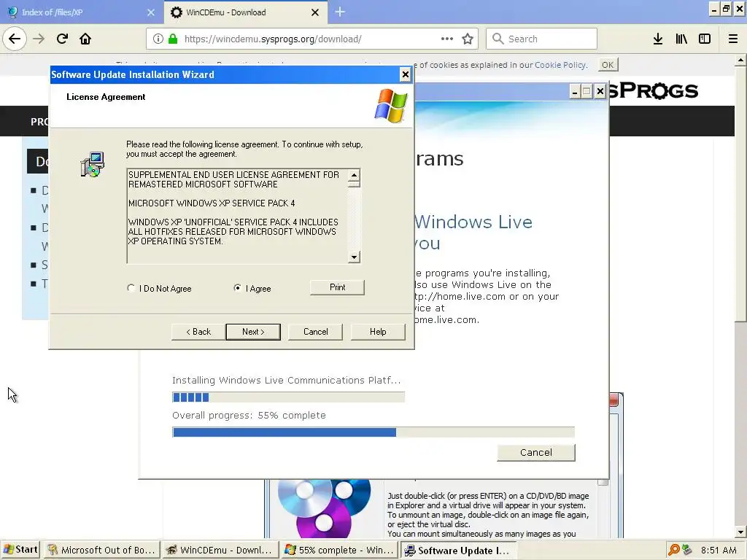Click the orange magnifier tray icon

point(673,550)
